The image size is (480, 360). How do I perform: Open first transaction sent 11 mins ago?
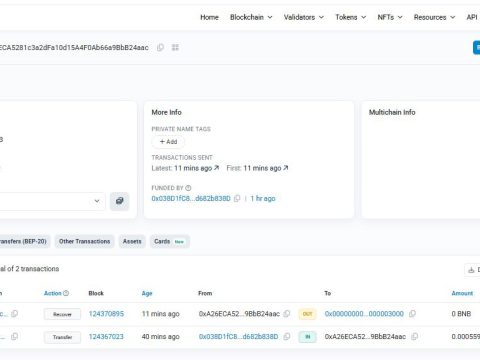click(266, 168)
